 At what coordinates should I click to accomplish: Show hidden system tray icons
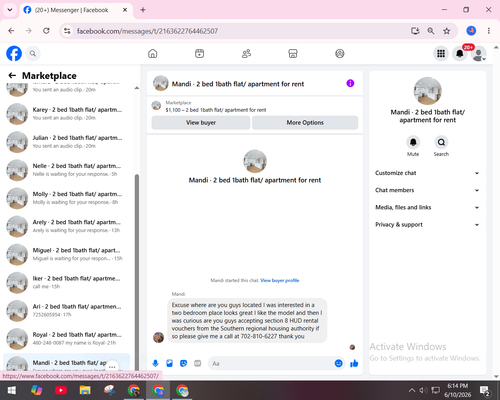pyautogui.click(x=412, y=390)
